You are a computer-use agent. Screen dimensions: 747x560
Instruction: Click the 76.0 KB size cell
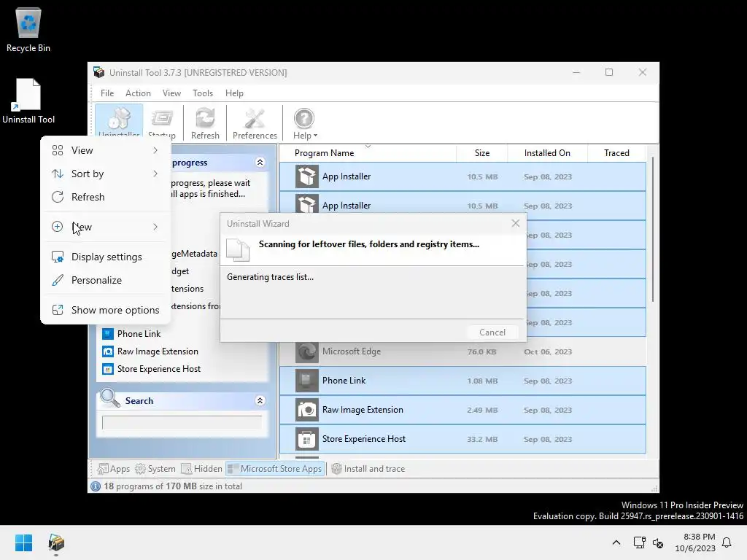click(481, 352)
